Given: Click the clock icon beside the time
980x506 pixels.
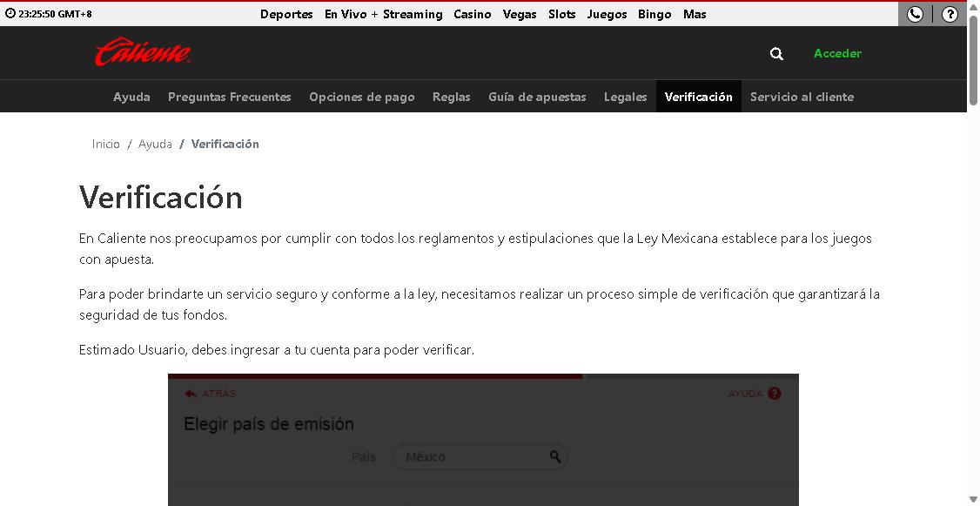Looking at the screenshot, I should tap(10, 13).
